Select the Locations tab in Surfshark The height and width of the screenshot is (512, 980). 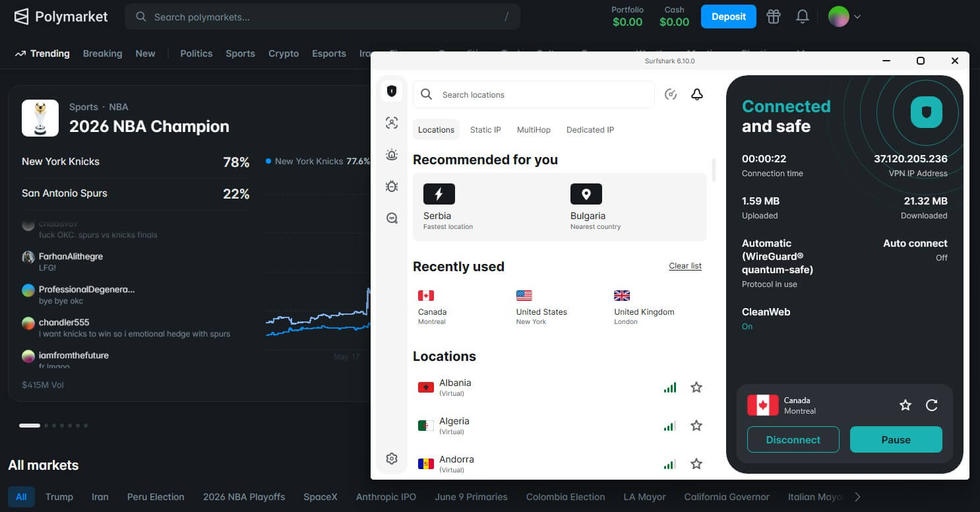tap(437, 130)
